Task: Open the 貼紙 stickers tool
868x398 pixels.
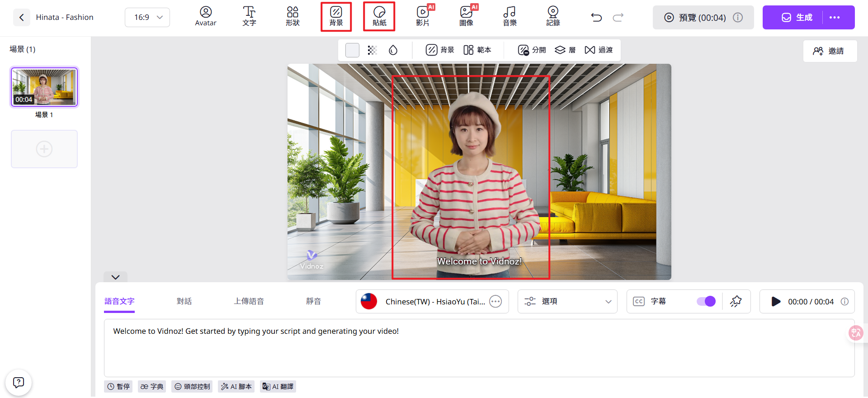Action: tap(379, 17)
